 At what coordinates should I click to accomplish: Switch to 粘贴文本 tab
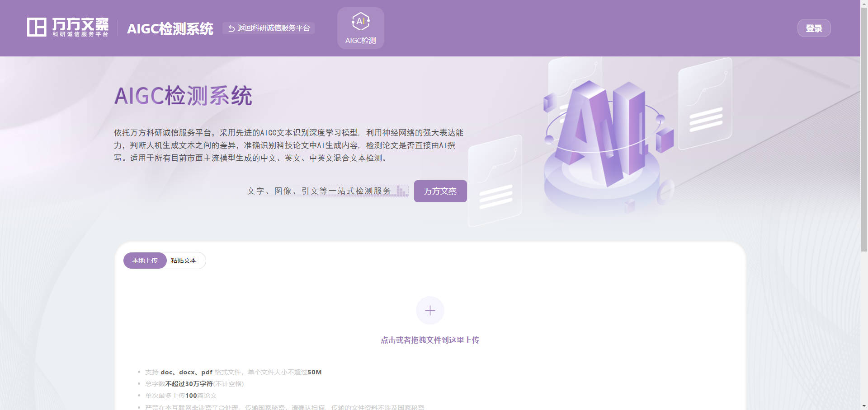184,261
